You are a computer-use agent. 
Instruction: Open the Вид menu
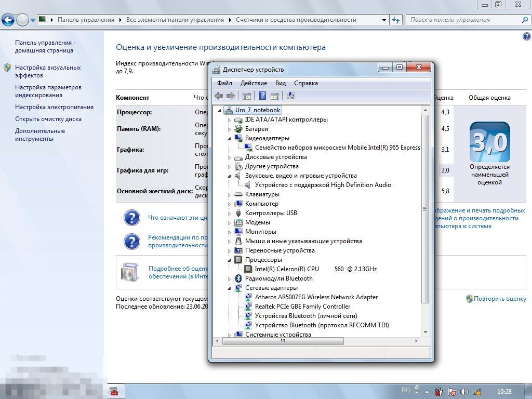click(281, 83)
